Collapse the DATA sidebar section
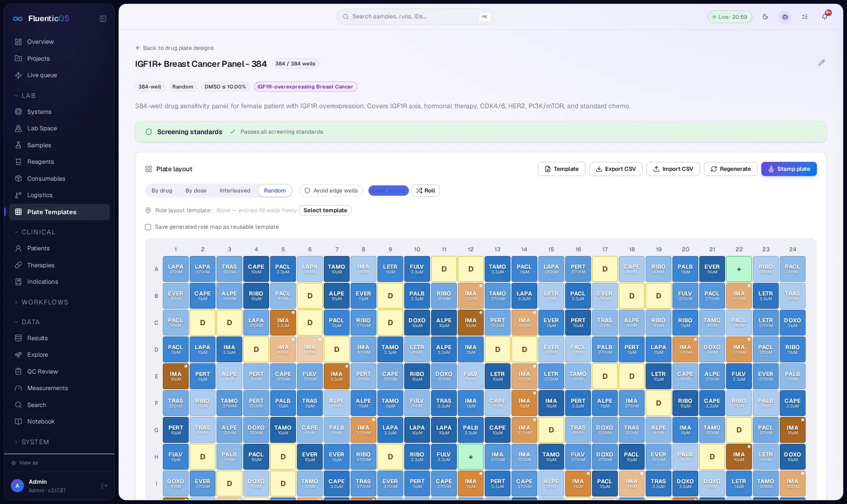 click(27, 322)
